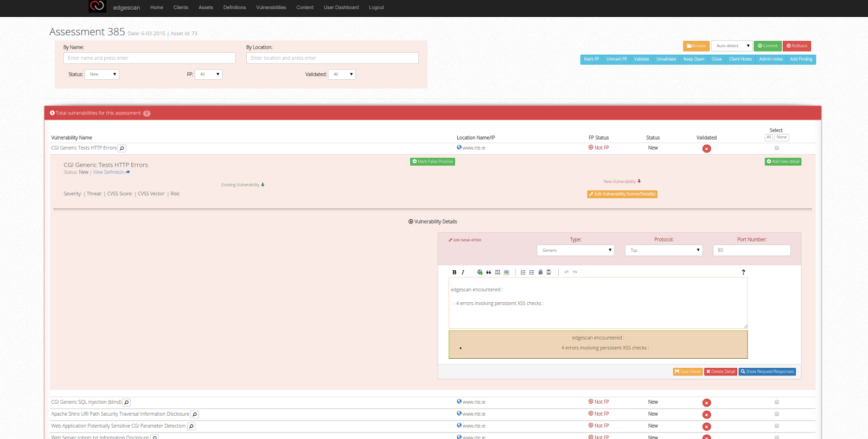Click the Port Number field
Viewport: 868px width, 439px height.
coord(752,250)
